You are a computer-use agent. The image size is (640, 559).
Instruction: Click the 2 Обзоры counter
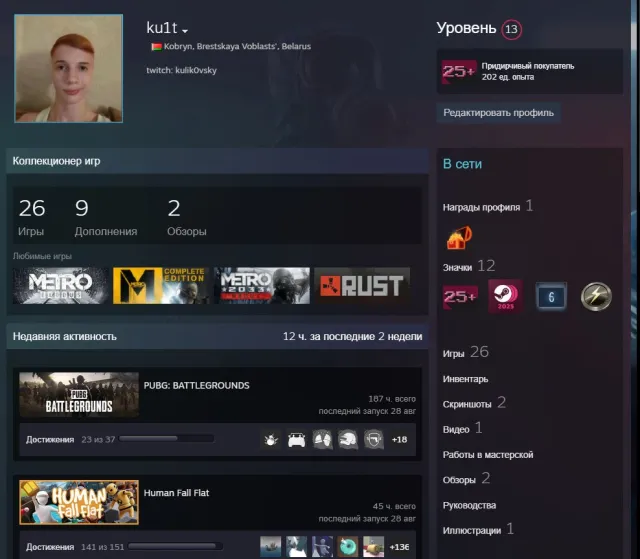click(x=187, y=217)
